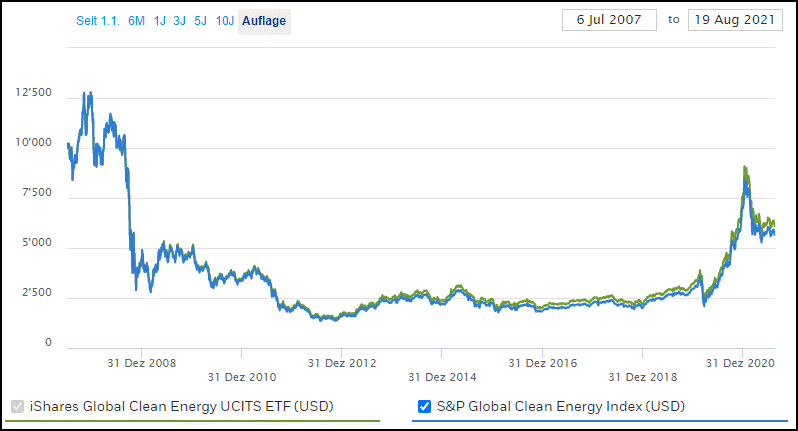Click the 12'500 y-axis label
Viewport: 798px width, 431px height.
[x=35, y=94]
